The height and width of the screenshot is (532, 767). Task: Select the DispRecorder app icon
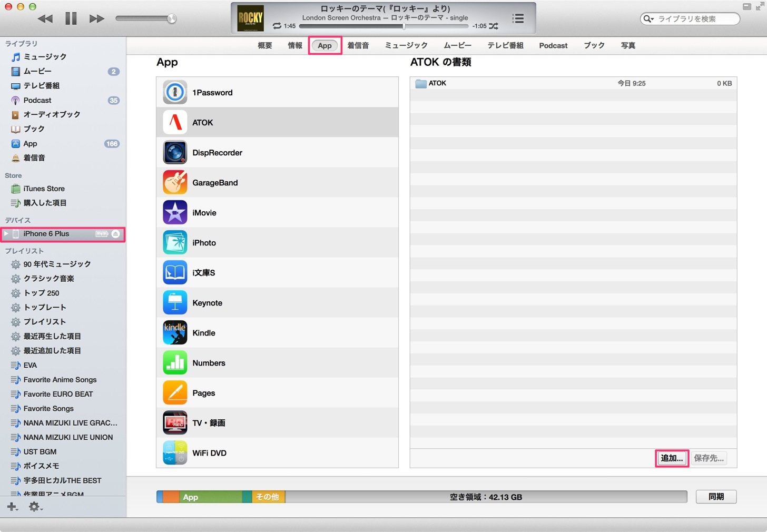[x=175, y=153]
